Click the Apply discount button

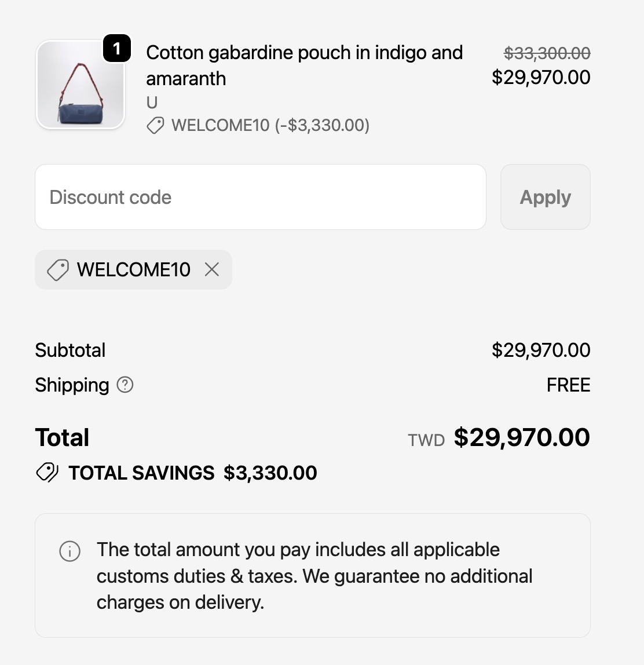[x=545, y=197]
